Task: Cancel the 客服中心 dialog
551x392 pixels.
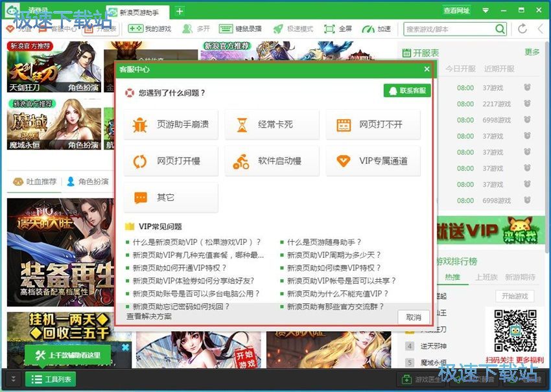Action: pos(414,317)
